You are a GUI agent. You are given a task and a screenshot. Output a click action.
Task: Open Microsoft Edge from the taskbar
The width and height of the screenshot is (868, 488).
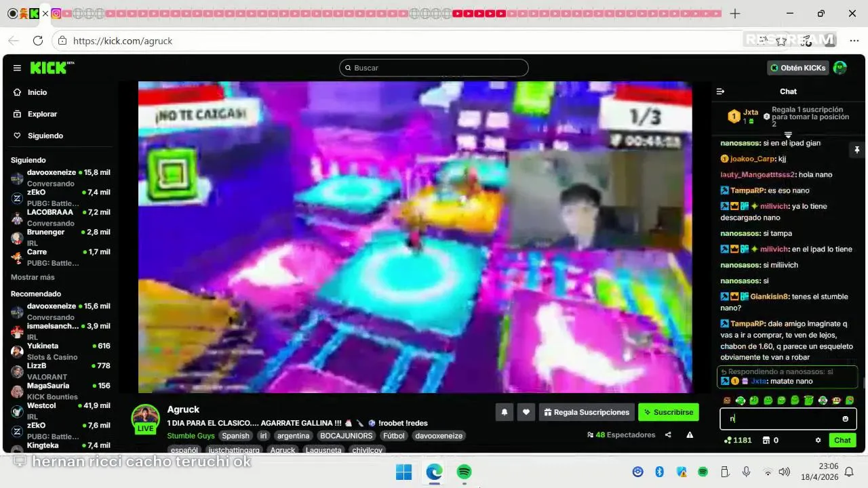coord(434,472)
